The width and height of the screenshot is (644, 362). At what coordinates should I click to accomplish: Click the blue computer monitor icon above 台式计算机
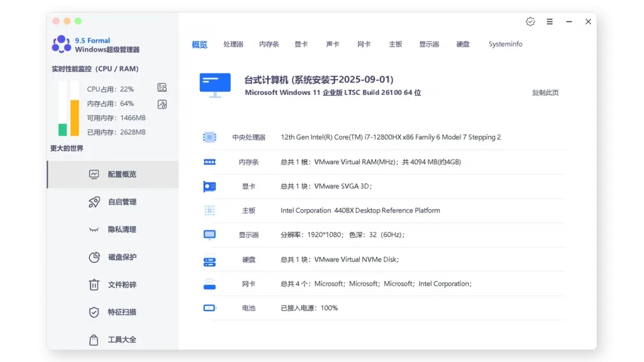coord(214,85)
